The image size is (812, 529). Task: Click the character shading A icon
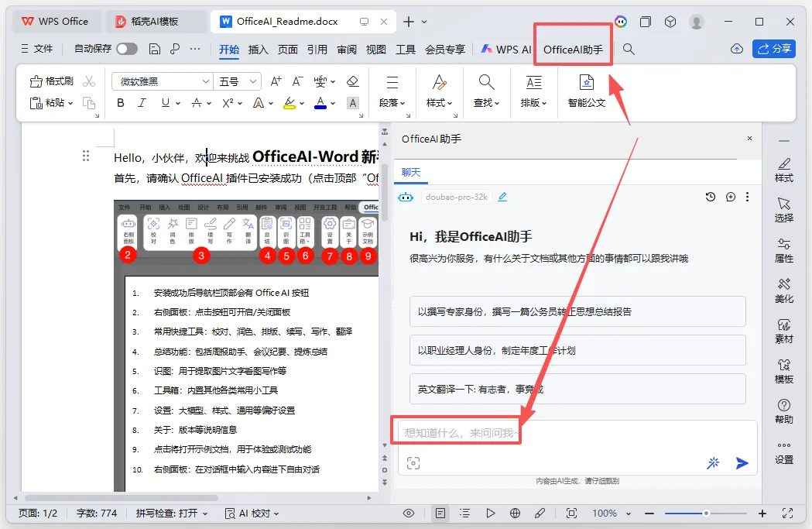coord(353,103)
